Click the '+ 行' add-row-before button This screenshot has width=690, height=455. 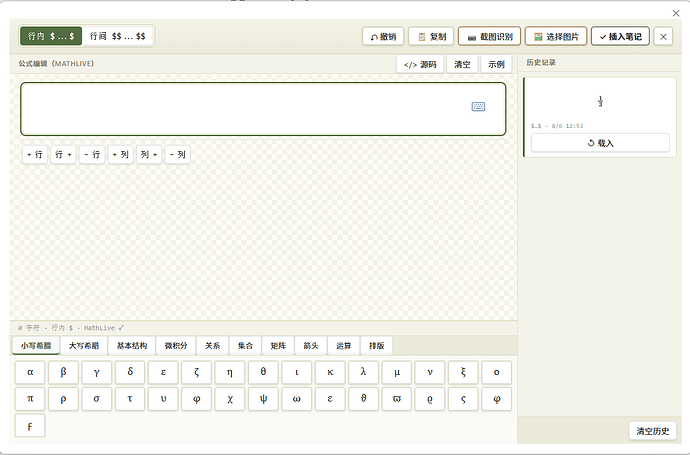tap(35, 154)
